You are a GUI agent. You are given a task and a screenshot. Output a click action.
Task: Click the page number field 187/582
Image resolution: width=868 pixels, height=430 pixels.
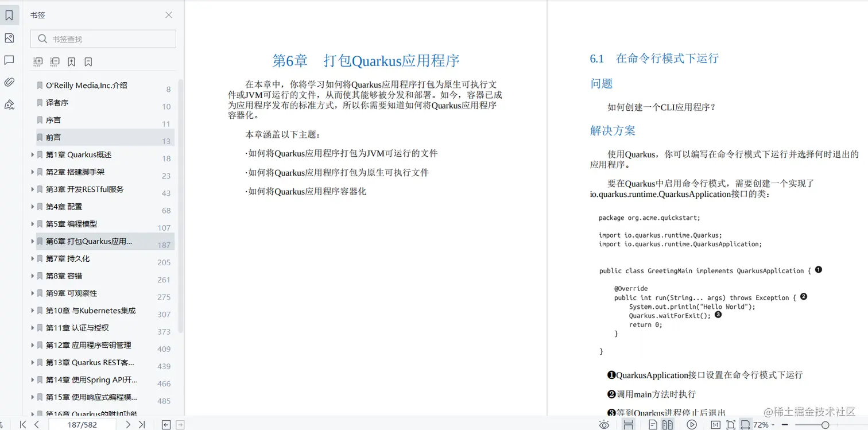pos(82,425)
